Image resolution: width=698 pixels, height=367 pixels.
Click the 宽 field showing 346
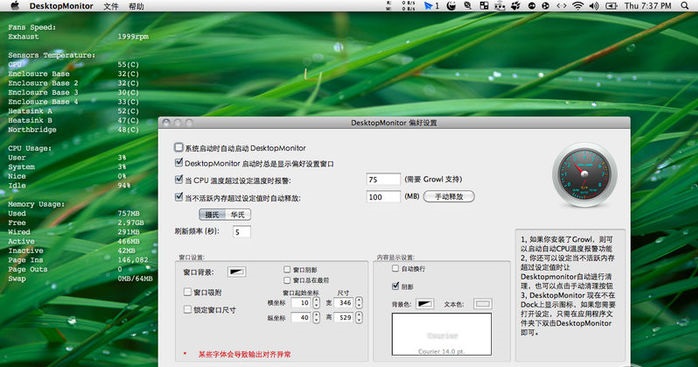coord(344,303)
